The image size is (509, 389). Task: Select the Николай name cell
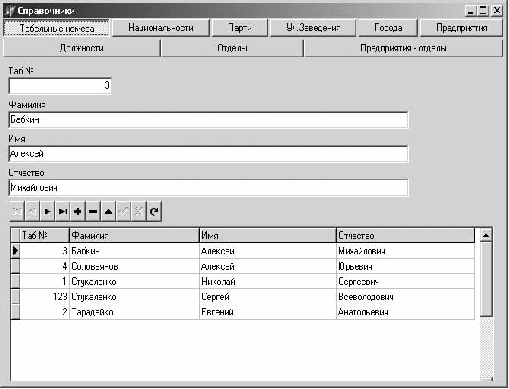tap(268, 282)
